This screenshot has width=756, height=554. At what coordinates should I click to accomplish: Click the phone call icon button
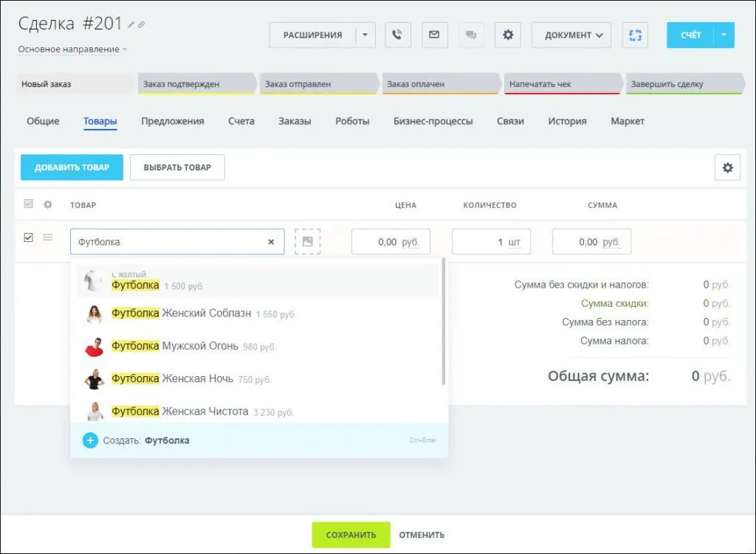(397, 35)
